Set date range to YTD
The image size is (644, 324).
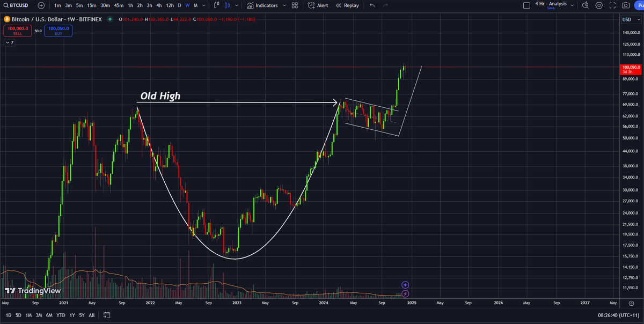61,315
